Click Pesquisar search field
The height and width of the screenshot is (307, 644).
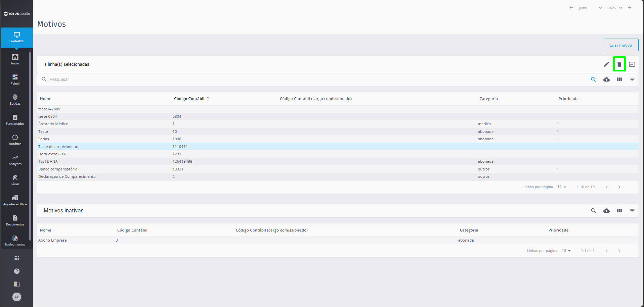[x=316, y=80]
